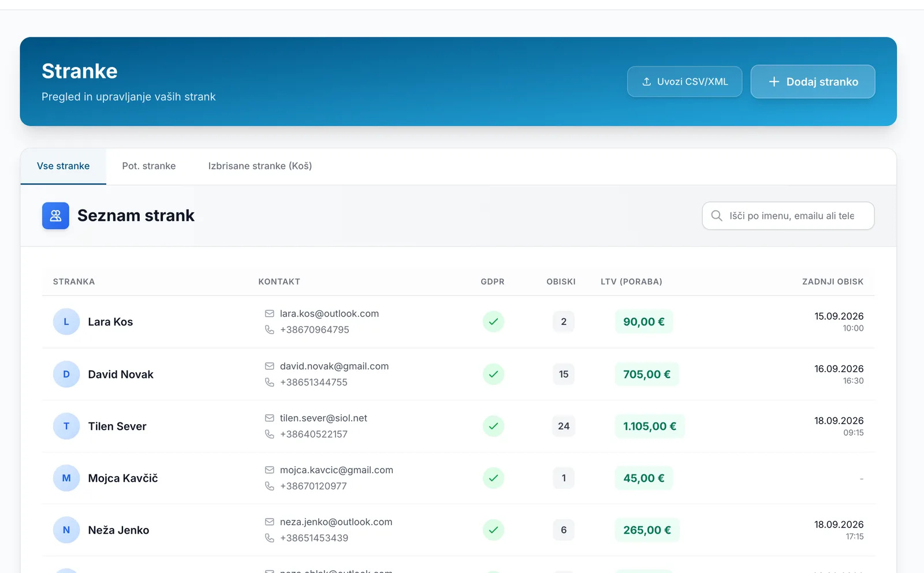This screenshot has width=924, height=573.
Task: Click phone icon beside +38670120977
Action: tap(269, 486)
